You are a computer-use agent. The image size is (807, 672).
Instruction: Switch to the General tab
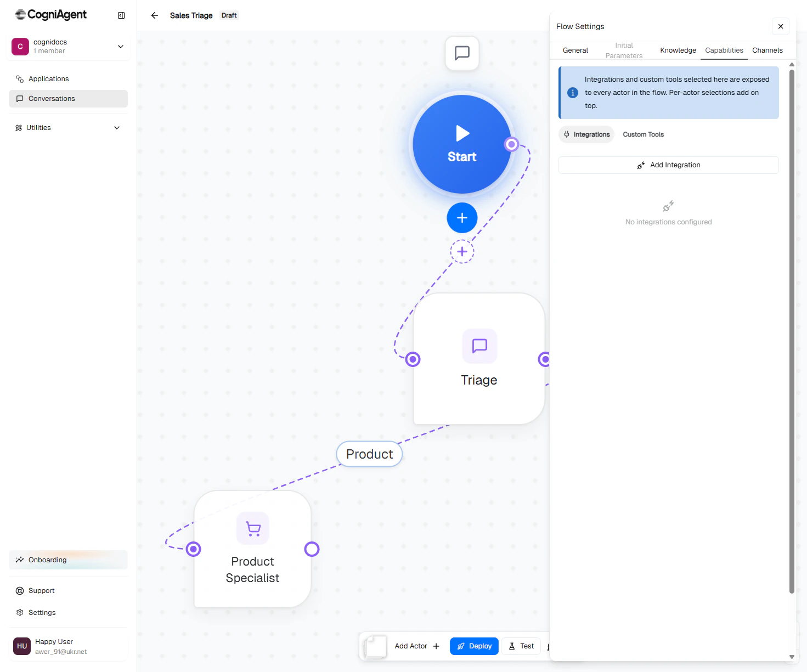click(575, 50)
